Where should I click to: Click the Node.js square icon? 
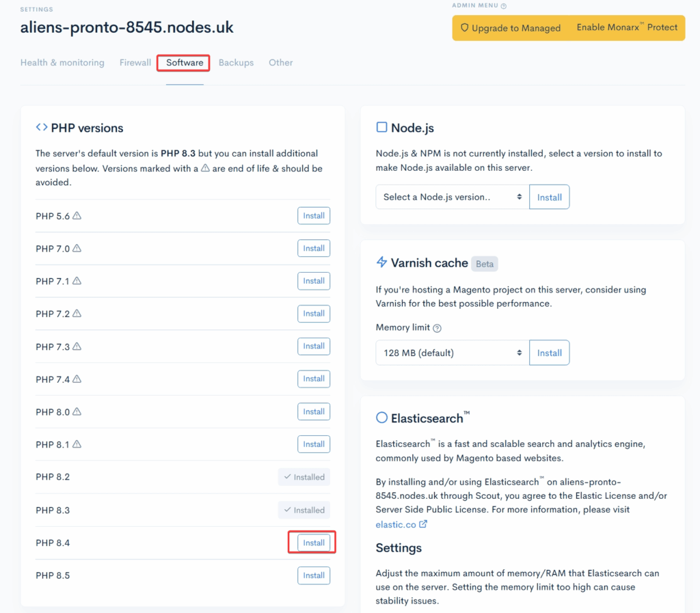click(x=382, y=128)
